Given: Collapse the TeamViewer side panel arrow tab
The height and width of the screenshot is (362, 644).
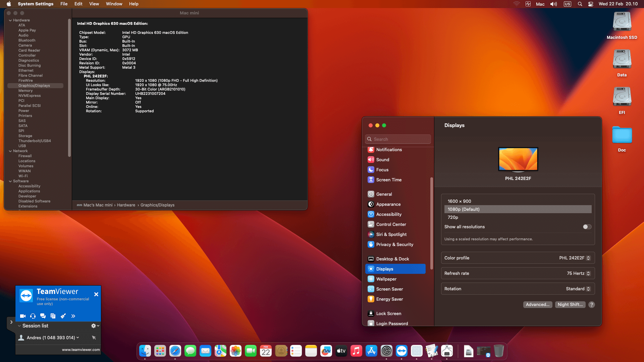Looking at the screenshot, I should (11, 322).
